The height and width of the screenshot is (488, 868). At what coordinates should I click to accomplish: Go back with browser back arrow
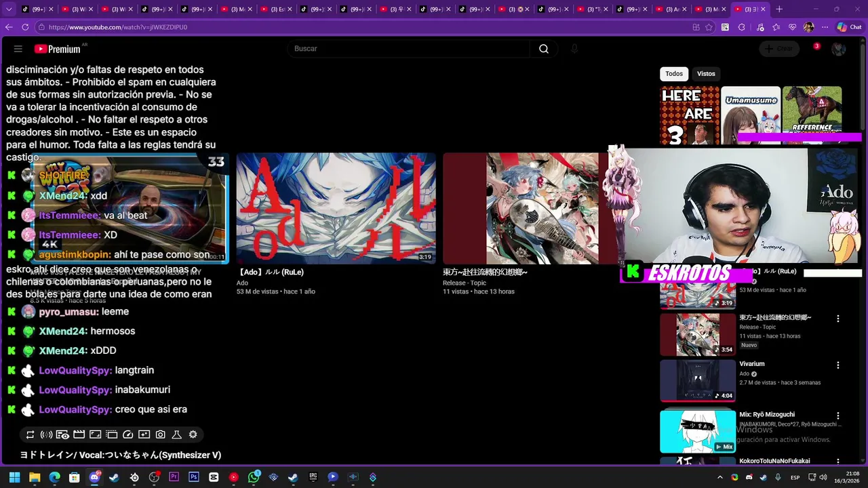click(x=9, y=27)
